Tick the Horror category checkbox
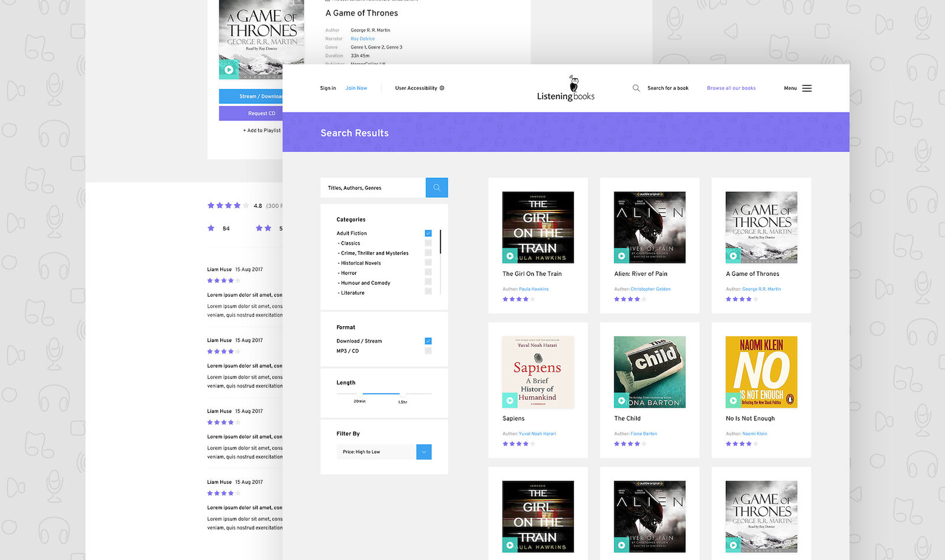Viewport: 945px width, 560px height. (428, 273)
